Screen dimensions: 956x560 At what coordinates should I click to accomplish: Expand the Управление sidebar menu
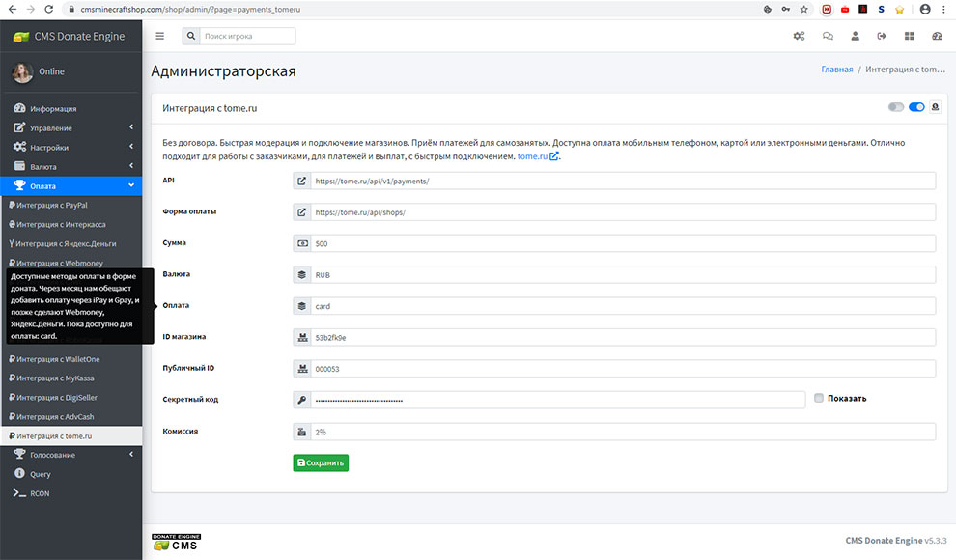click(70, 128)
